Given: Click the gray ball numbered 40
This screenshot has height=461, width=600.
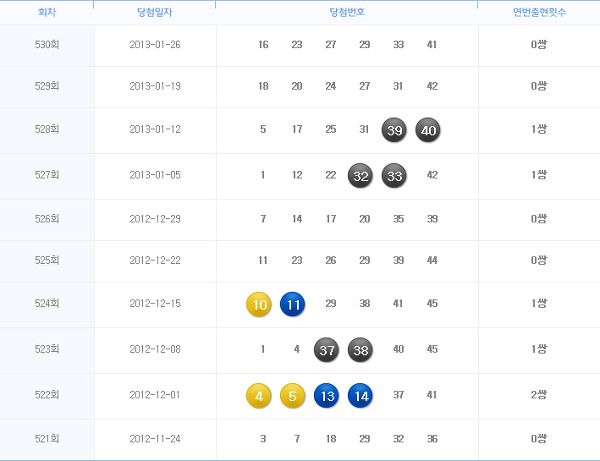Looking at the screenshot, I should coord(428,130).
